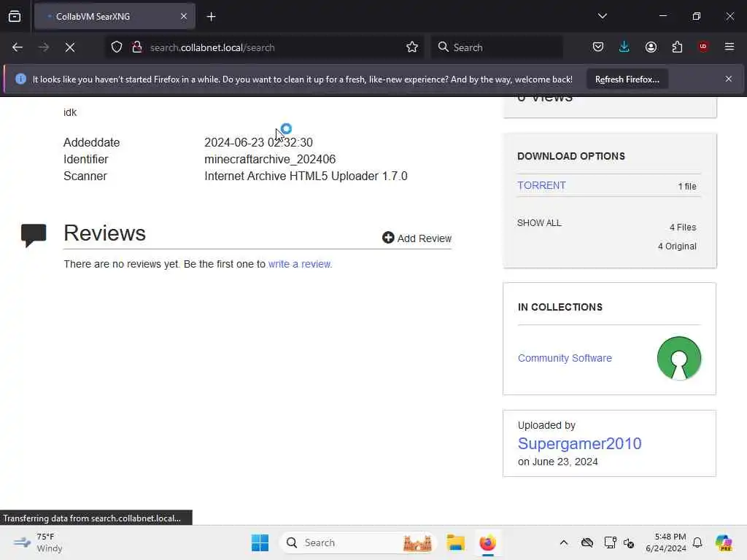Click the Reviews speech bubble icon
This screenshot has width=747, height=560.
pos(34,236)
